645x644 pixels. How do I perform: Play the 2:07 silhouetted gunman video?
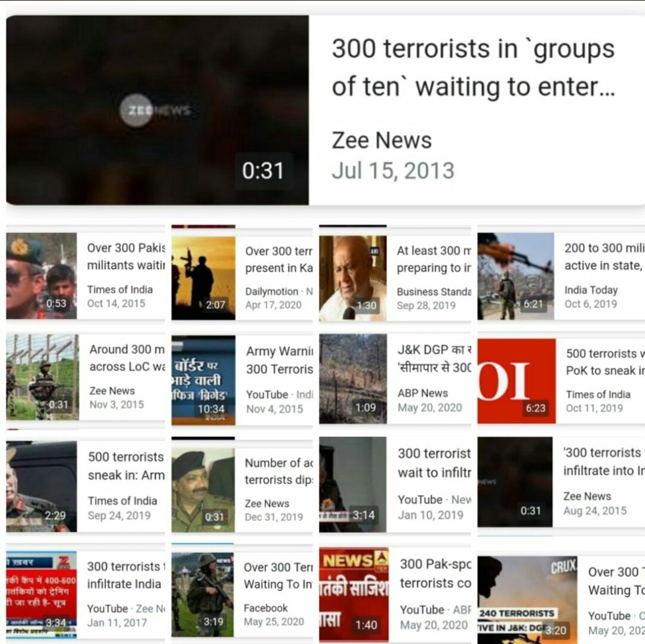[203, 278]
